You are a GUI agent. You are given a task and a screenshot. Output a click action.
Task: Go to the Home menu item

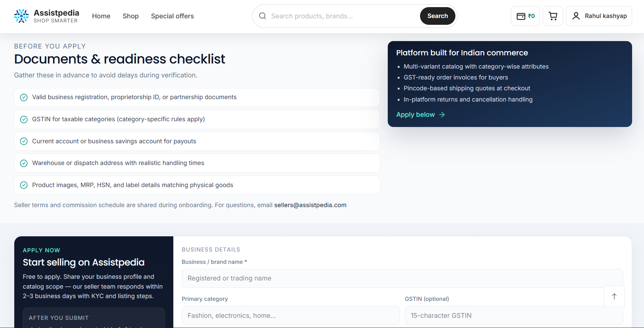tap(101, 16)
